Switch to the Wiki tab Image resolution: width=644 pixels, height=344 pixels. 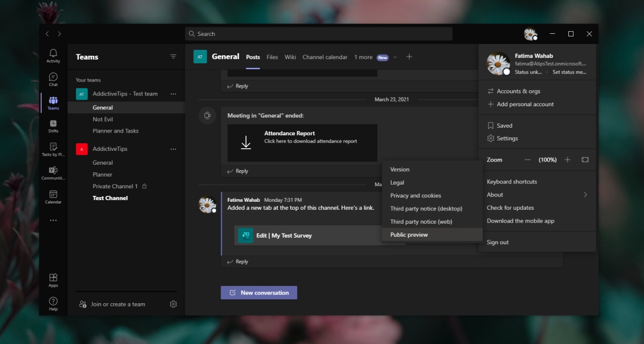[x=290, y=57]
